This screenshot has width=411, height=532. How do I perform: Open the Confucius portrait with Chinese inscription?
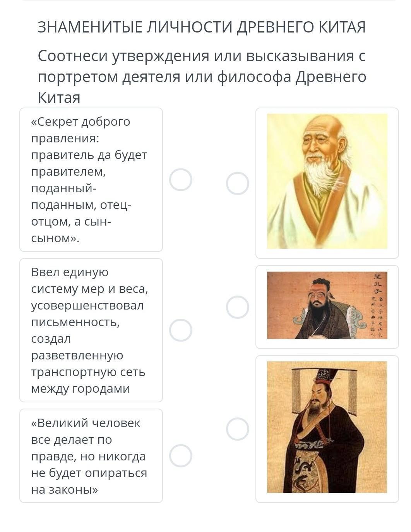click(327, 305)
